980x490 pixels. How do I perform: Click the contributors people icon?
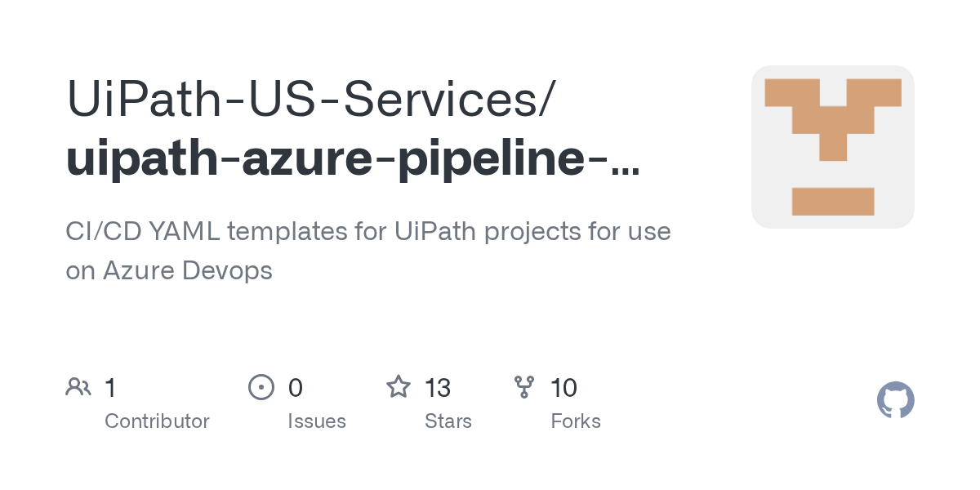click(78, 387)
